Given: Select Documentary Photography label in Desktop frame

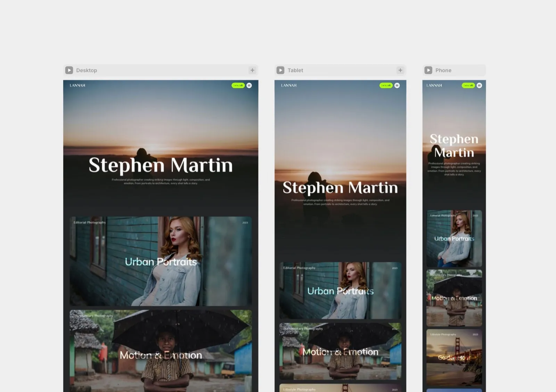Looking at the screenshot, I should tap(93, 316).
